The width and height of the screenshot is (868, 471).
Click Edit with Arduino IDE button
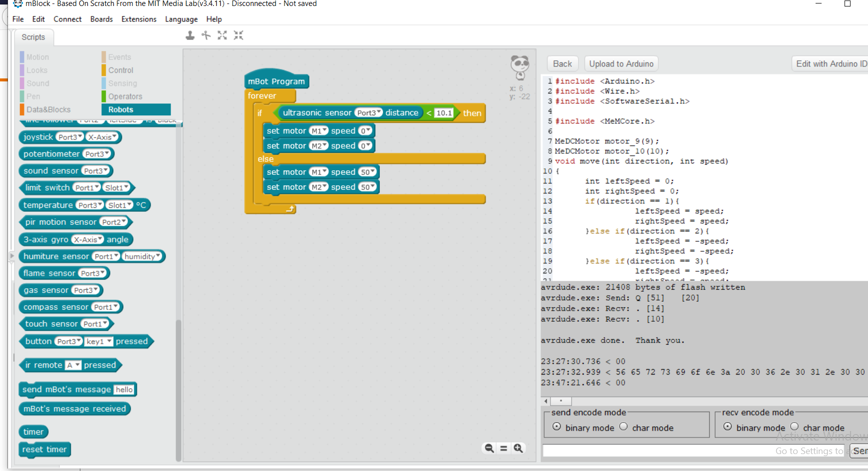tap(831, 63)
